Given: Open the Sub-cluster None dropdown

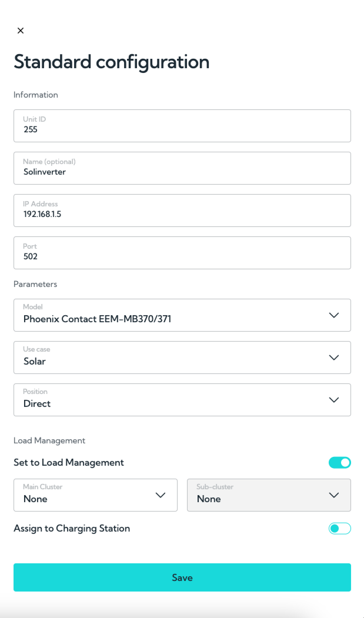Looking at the screenshot, I should click(x=269, y=495).
